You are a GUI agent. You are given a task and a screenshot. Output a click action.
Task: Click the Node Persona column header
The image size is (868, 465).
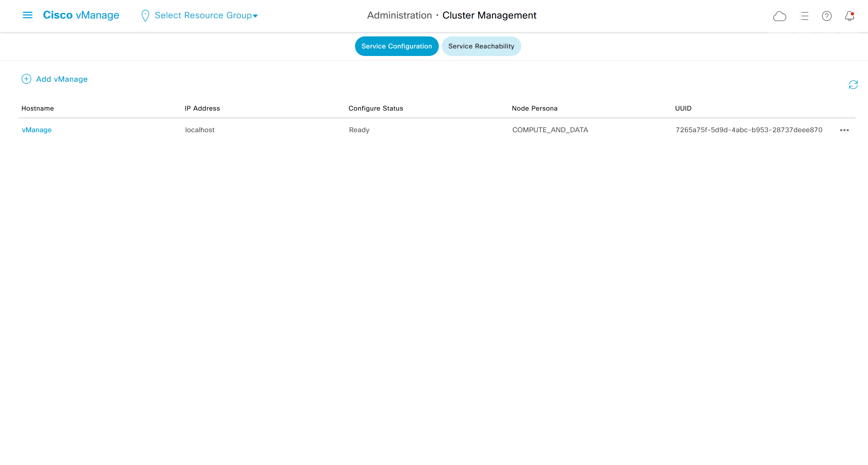click(x=535, y=109)
